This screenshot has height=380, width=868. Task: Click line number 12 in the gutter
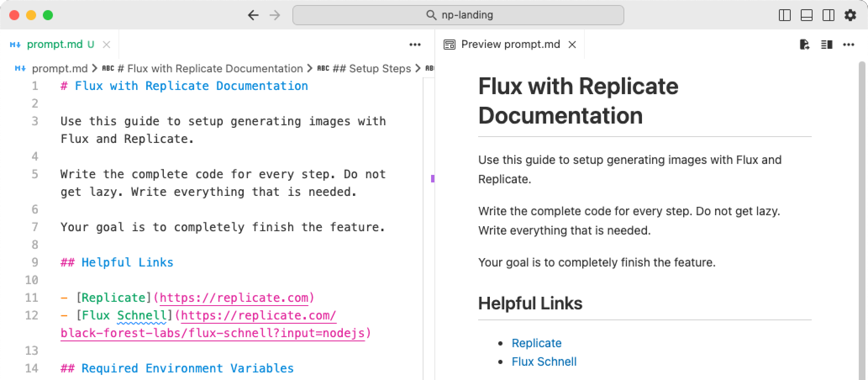(x=32, y=315)
